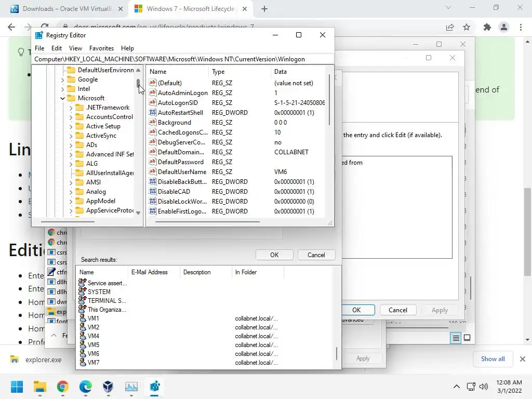Click the COLLABNET data value
Viewport: 532px width, 399px height.
point(291,152)
